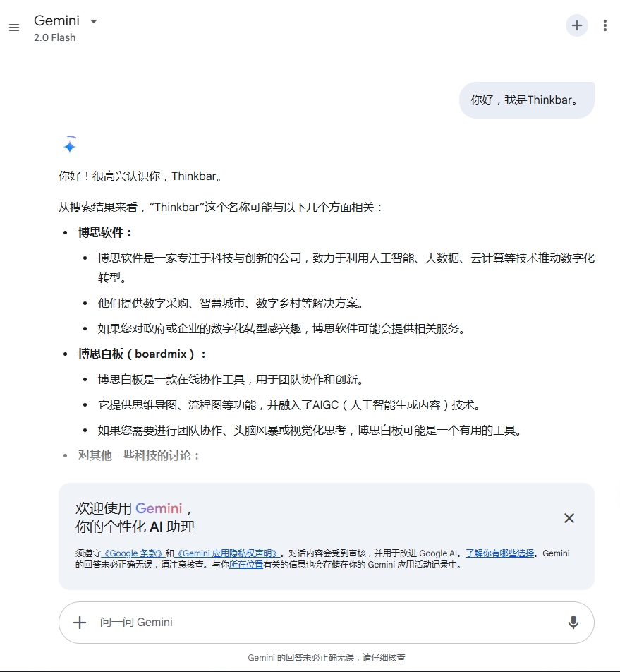This screenshot has width=620, height=672.
Task: Click line 博思软件是一家专注于科技与创新的公司
Action: (x=346, y=268)
